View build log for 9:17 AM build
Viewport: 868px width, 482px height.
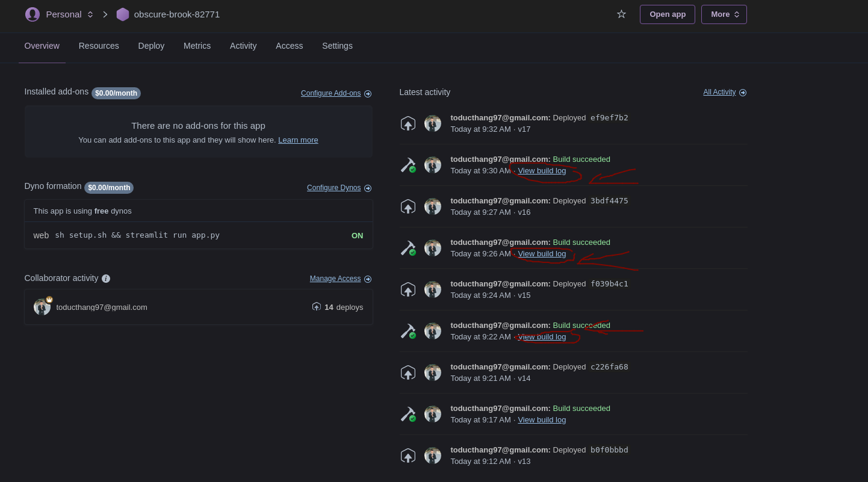542,420
